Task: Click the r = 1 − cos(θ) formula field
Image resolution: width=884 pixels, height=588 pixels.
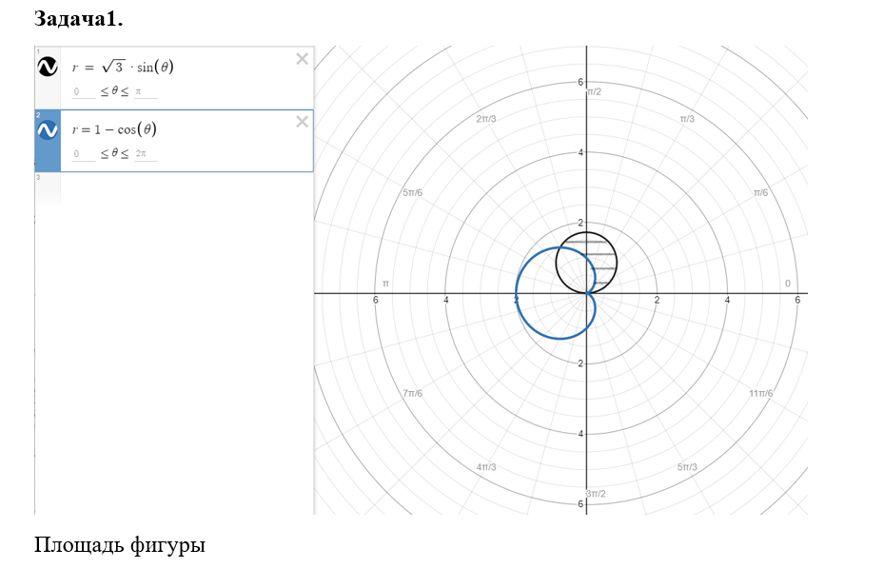Action: (x=115, y=130)
